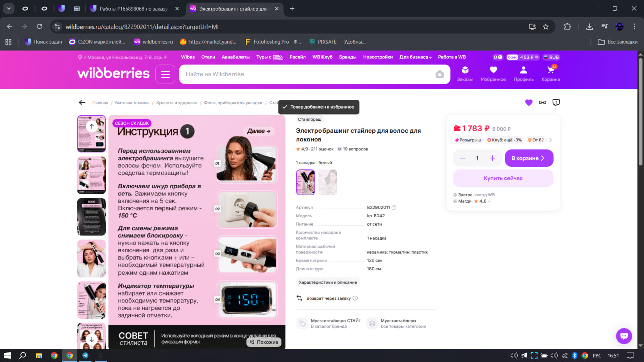Select the second faded variant swatch

click(x=328, y=182)
